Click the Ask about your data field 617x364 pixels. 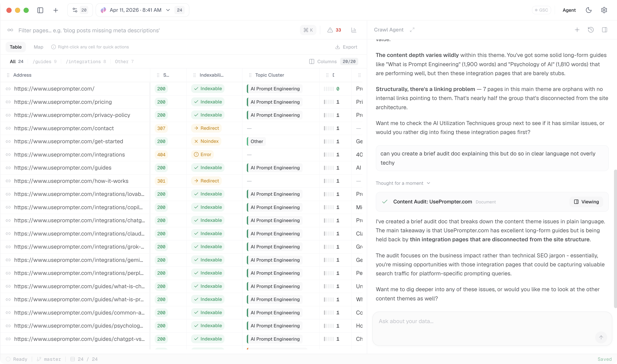tap(492, 328)
